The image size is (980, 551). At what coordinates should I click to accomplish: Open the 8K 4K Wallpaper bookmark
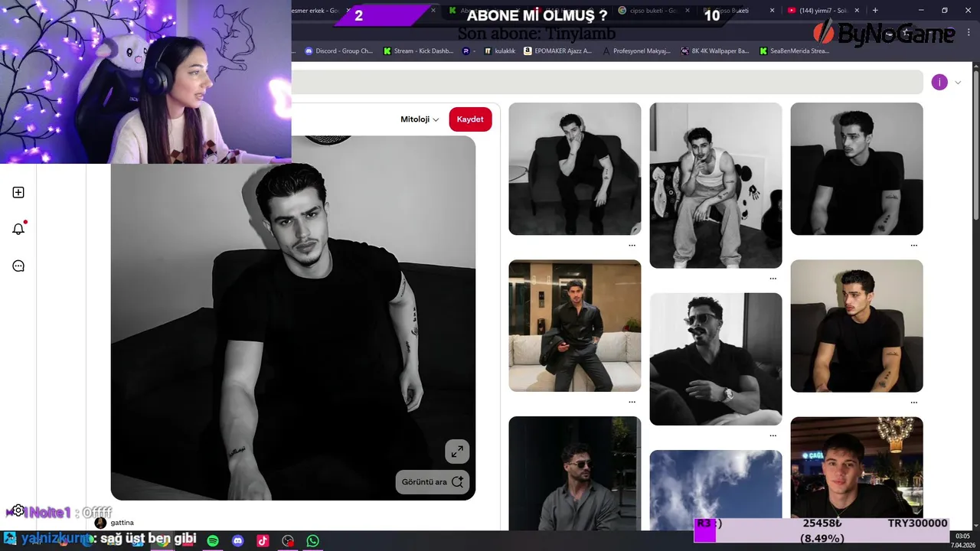coord(714,51)
